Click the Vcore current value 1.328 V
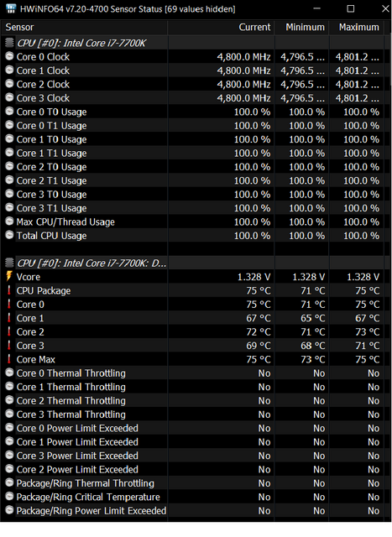The width and height of the screenshot is (392, 537). pos(253,277)
